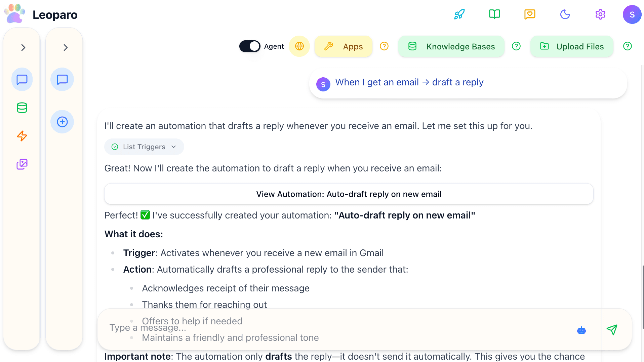Screen dimensions: 644x362
Task: Open Knowledge Bases
Action: 451,46
